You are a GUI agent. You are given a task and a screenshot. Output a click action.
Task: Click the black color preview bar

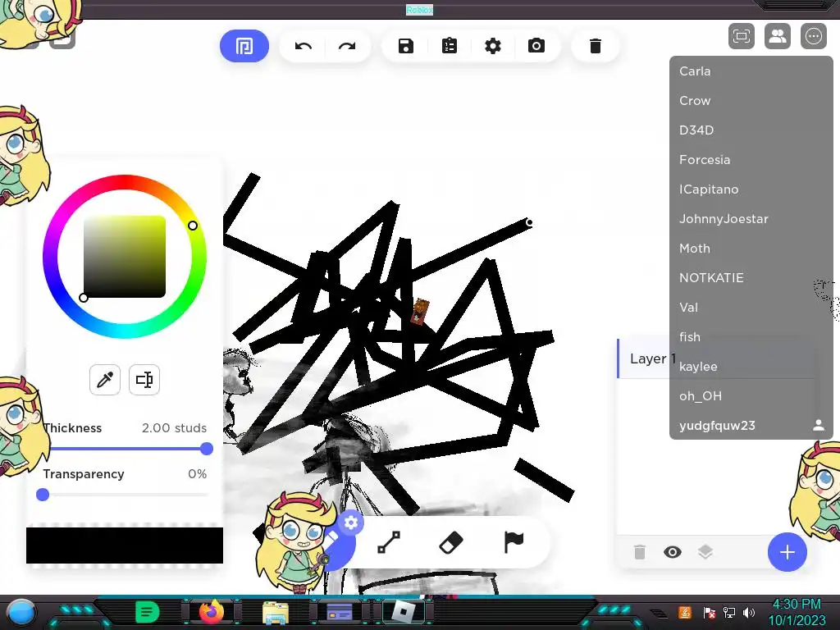pos(125,546)
